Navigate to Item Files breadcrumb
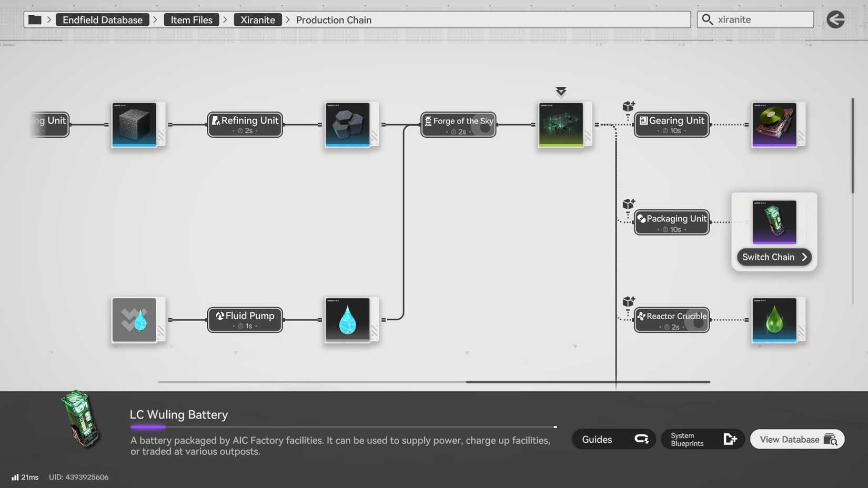 [x=191, y=20]
